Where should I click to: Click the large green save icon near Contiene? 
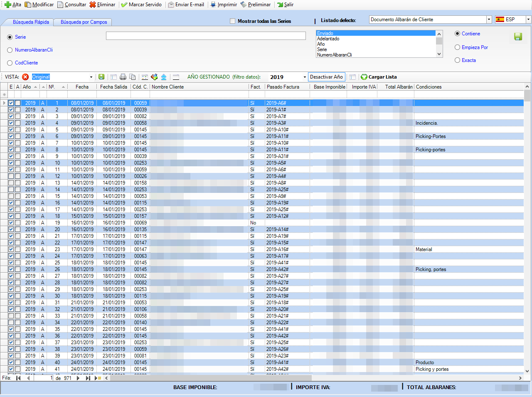[518, 37]
